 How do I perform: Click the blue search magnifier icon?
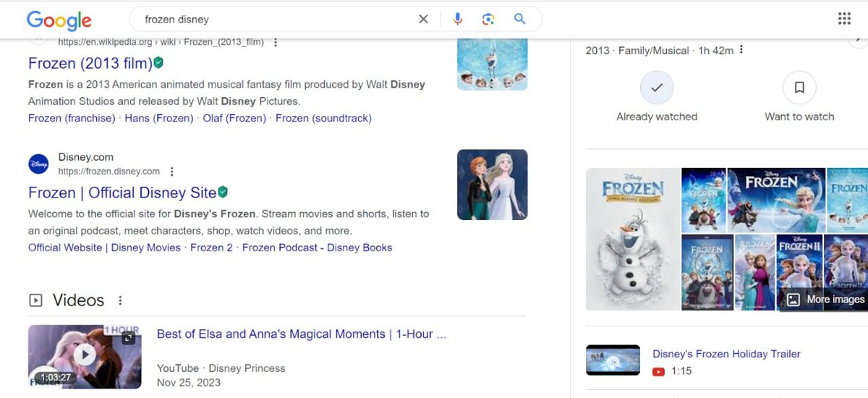[x=519, y=20]
